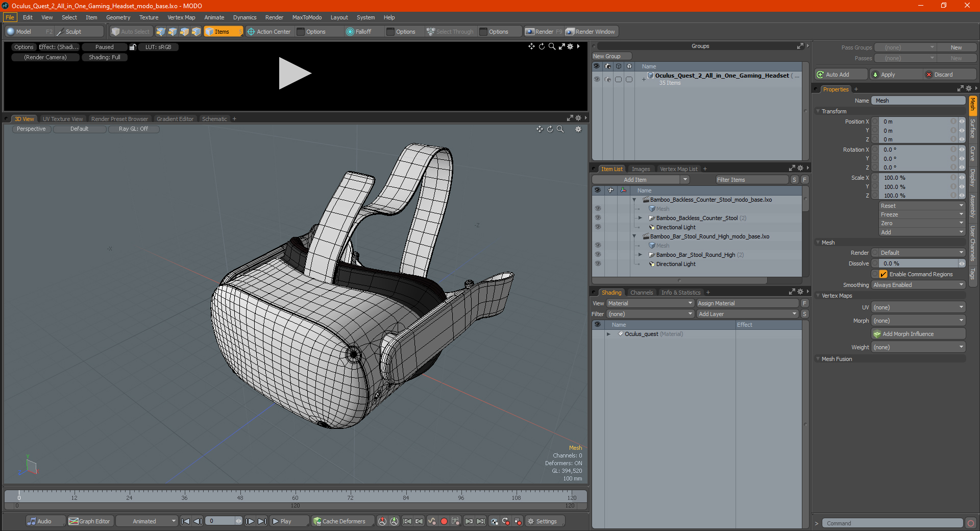
Task: Start the render preview play arrow
Action: click(x=295, y=74)
